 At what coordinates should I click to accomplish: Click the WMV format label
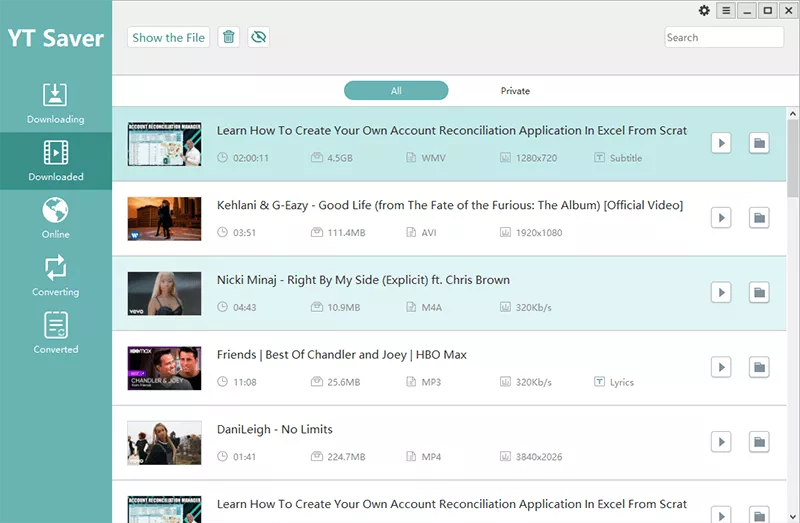(x=433, y=158)
